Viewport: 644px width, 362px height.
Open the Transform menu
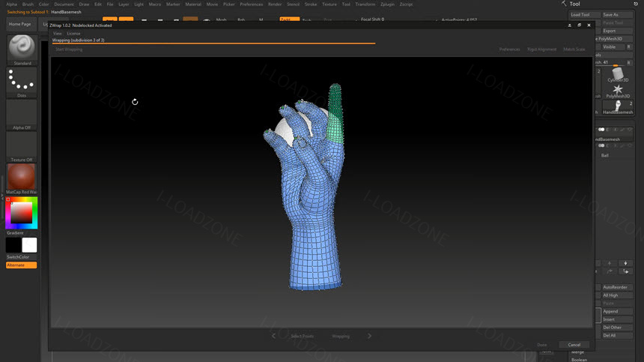(x=365, y=4)
